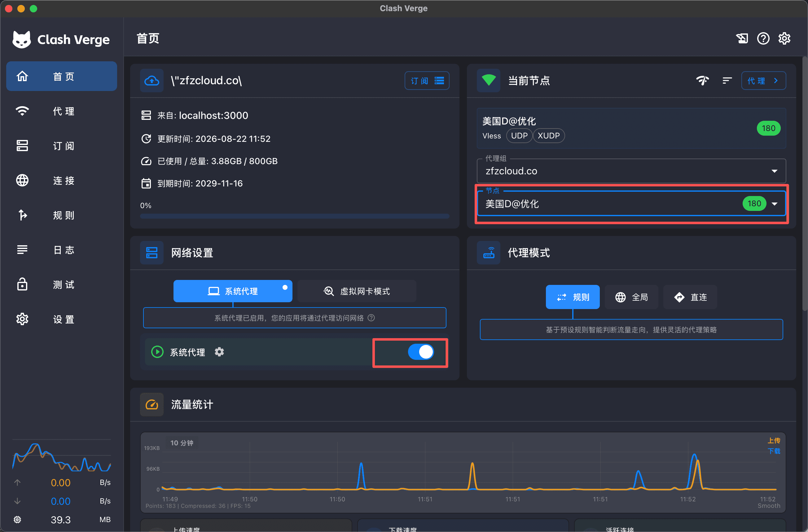Screen dimensions: 808x532
Task: Click green play icon beside 系统代理
Action: click(157, 352)
